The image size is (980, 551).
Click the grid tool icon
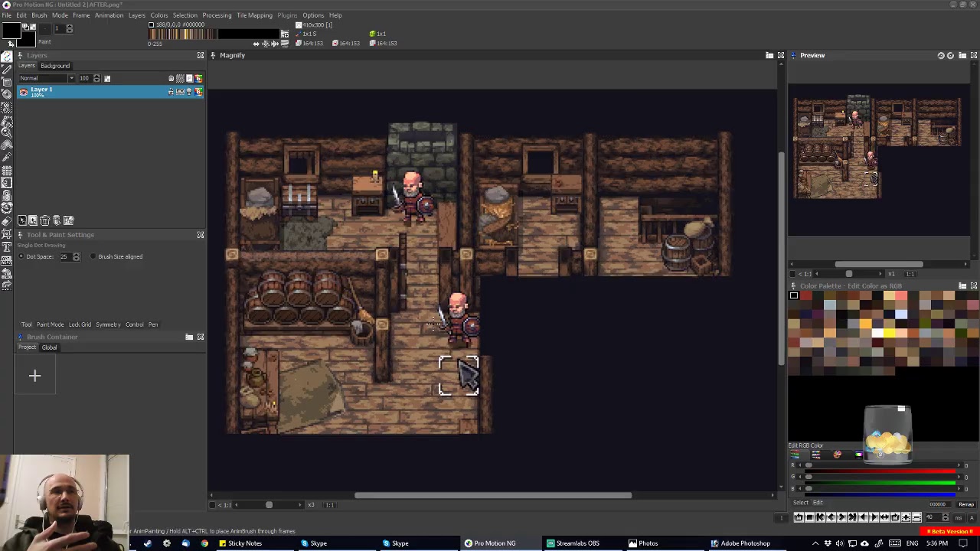[7, 171]
